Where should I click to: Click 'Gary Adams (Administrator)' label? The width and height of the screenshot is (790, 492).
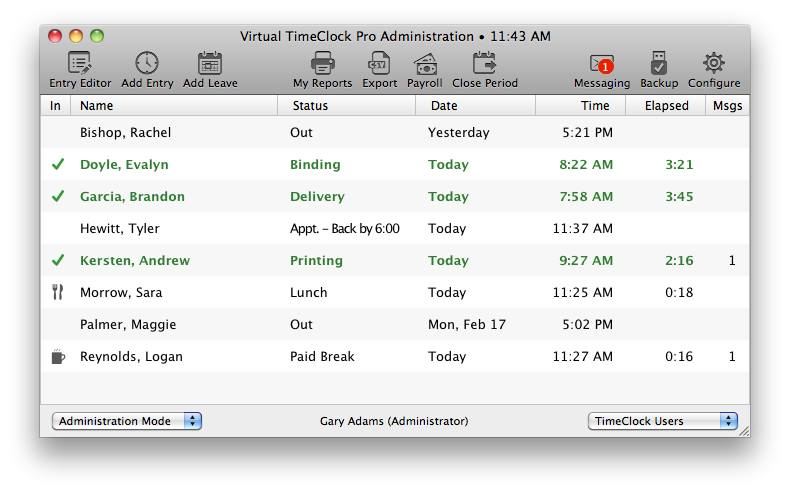pyautogui.click(x=394, y=421)
